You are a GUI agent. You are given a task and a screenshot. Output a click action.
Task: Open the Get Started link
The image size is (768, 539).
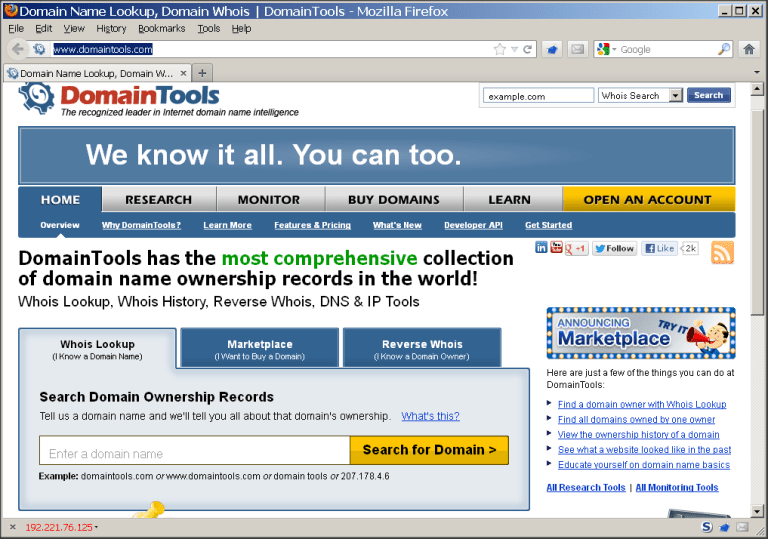pos(549,225)
